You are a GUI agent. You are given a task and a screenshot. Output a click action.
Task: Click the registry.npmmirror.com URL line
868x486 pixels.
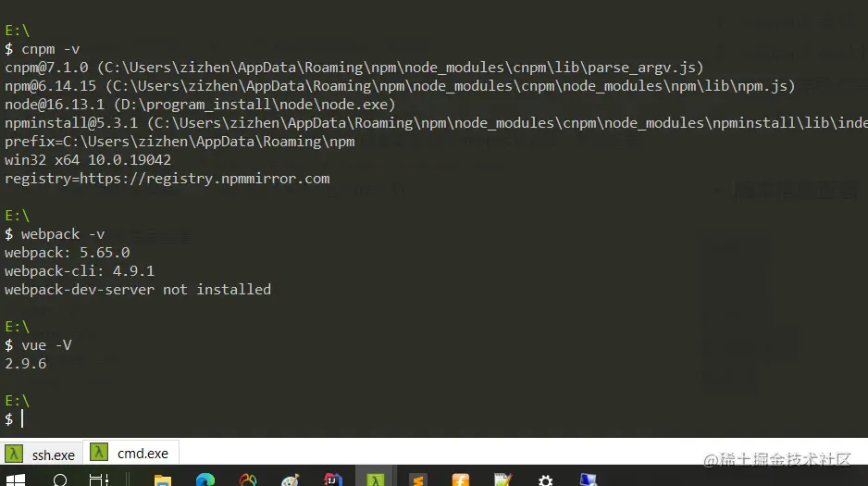pos(167,179)
